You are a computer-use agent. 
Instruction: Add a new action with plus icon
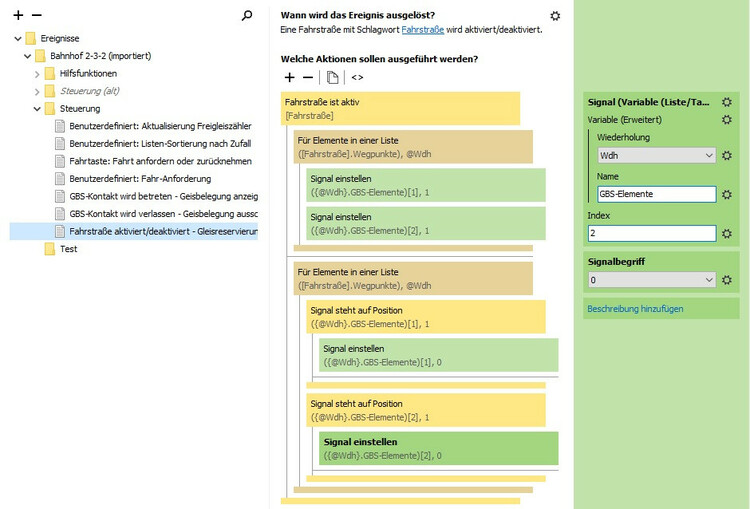(290, 77)
